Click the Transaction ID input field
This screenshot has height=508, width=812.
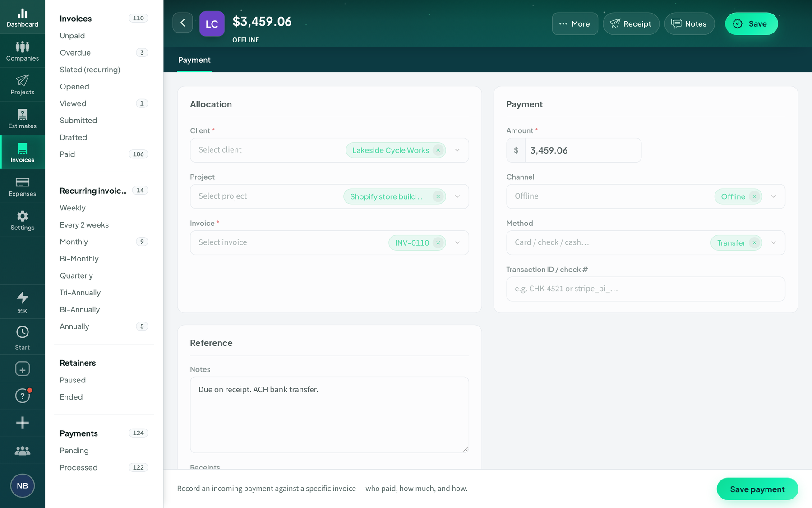click(646, 289)
